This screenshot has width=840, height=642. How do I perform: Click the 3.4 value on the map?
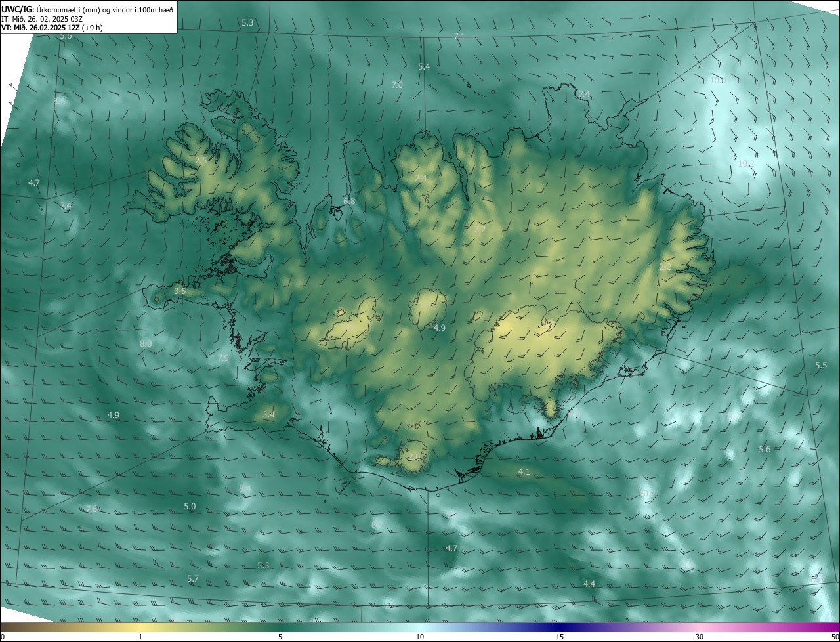[x=268, y=415]
